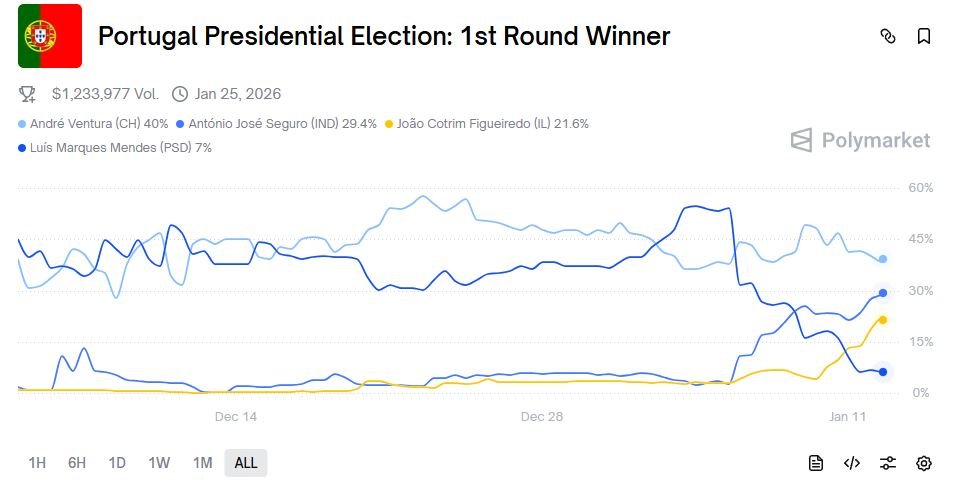Toggle André Ventura (CH) legend entry

pos(93,124)
